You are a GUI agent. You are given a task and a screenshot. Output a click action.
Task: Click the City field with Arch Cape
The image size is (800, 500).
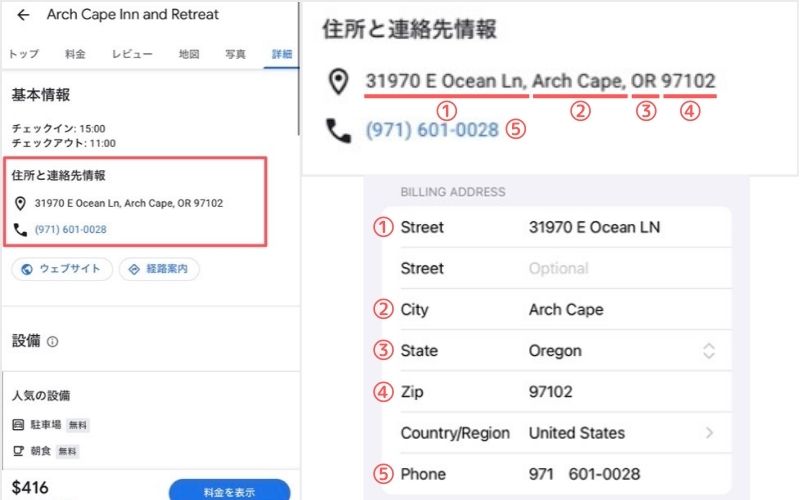(565, 309)
